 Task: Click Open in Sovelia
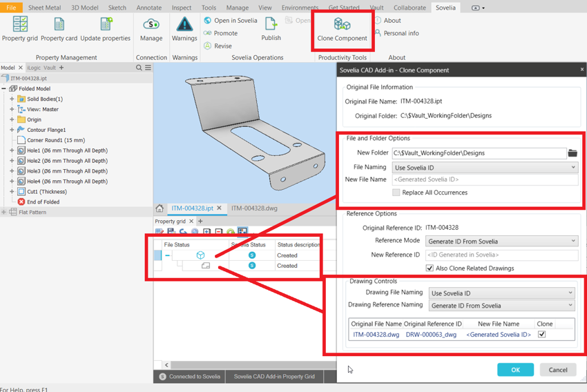(x=231, y=21)
